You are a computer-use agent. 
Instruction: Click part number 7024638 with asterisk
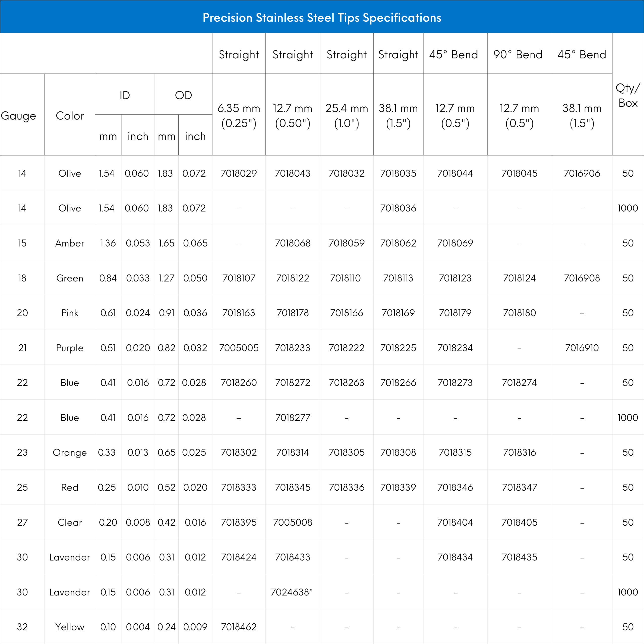[291, 592]
